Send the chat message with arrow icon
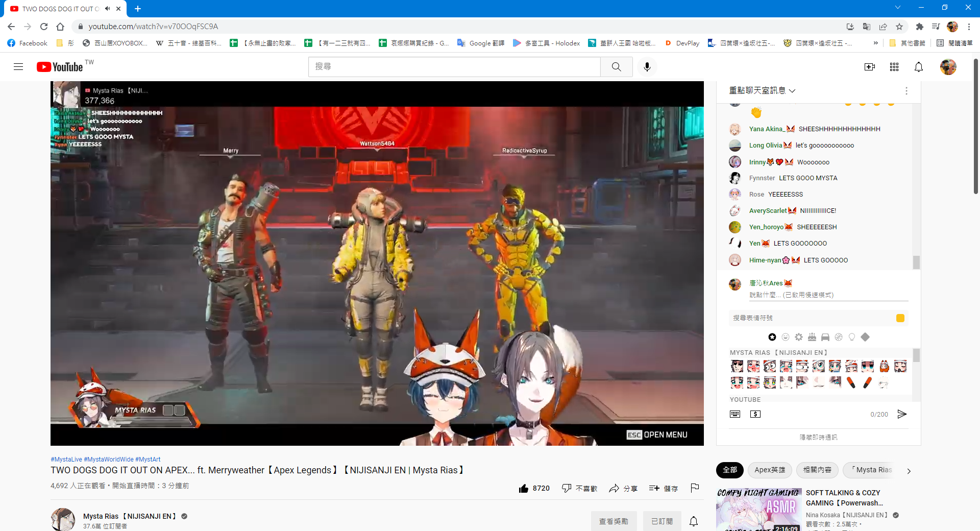The width and height of the screenshot is (980, 531). click(902, 414)
